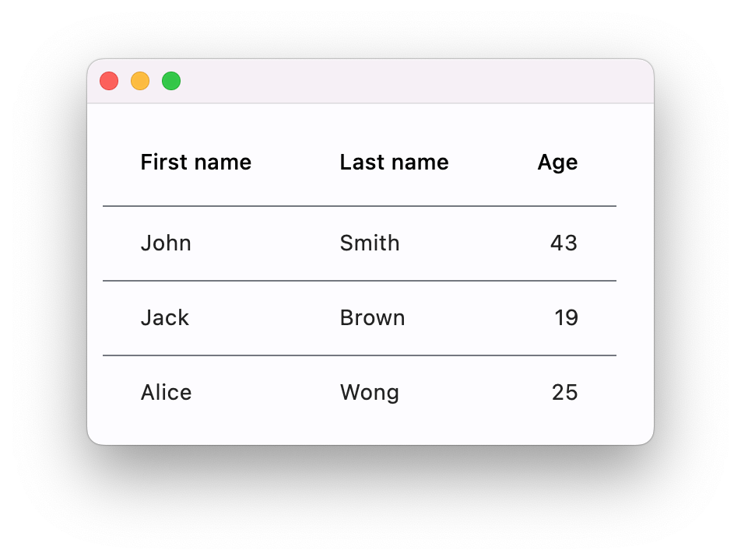Select the row for Jack Brown
Image resolution: width=741 pixels, height=560 pixels.
360,317
